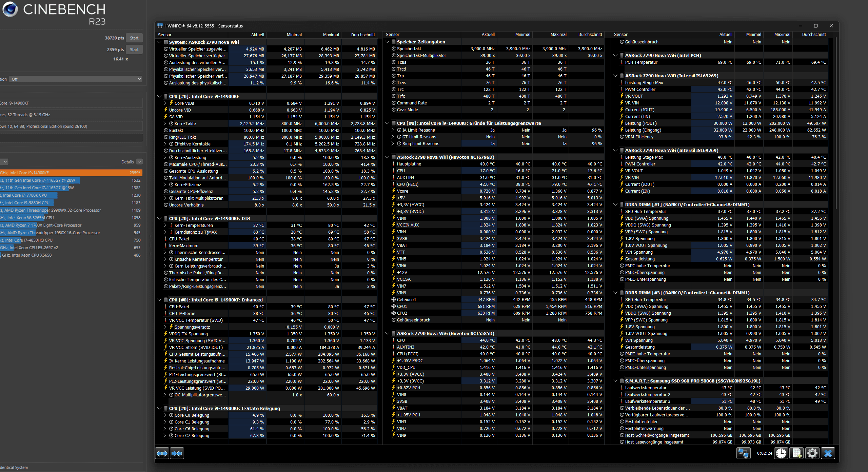The image size is (868, 472).
Task: Select the Vcore sensor row
Action: click(497, 191)
